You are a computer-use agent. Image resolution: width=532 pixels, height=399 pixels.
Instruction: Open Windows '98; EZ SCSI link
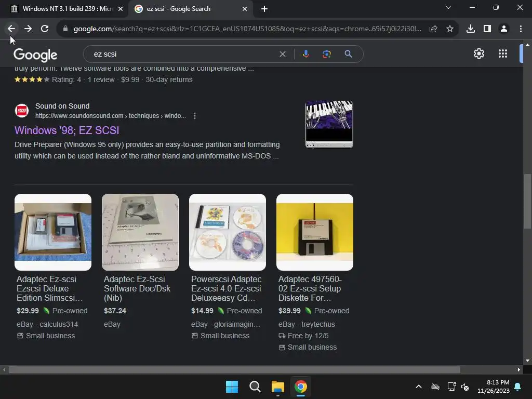67,130
